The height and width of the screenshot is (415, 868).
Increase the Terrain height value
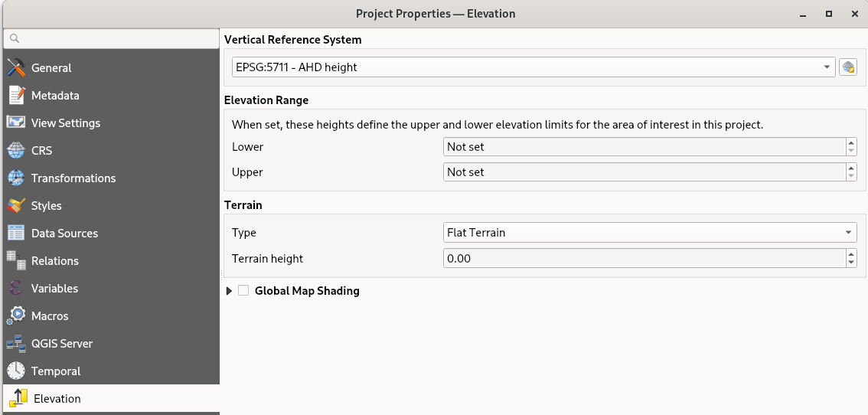851,254
